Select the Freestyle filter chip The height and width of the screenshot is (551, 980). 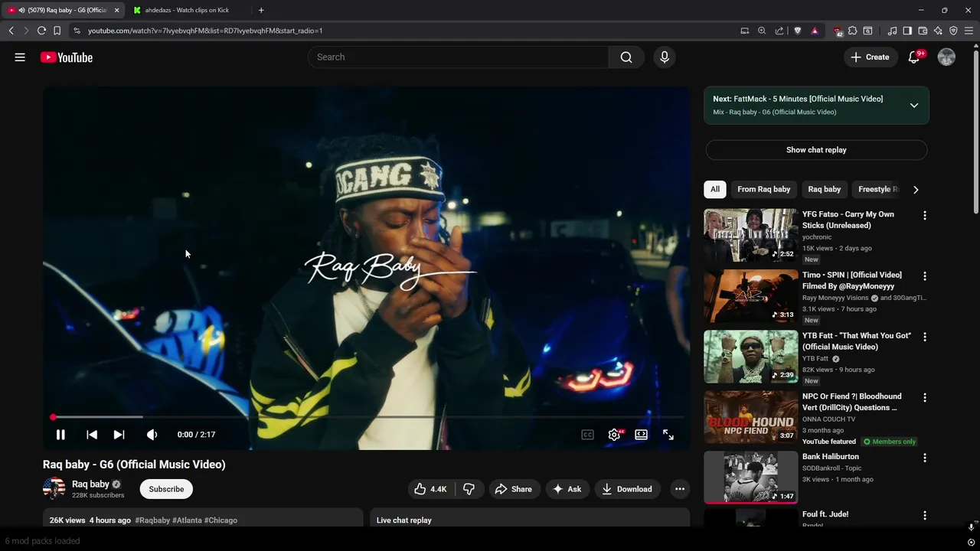(877, 189)
